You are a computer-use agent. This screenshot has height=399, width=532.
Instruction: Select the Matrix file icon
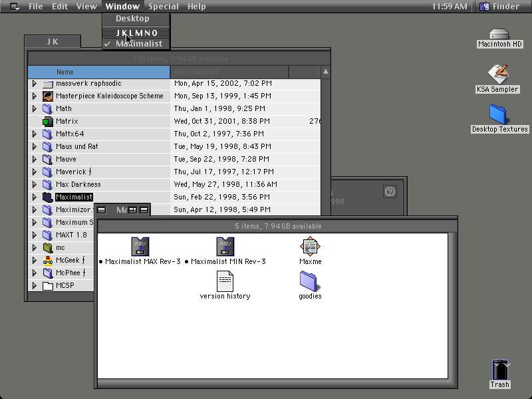pyautogui.click(x=48, y=122)
